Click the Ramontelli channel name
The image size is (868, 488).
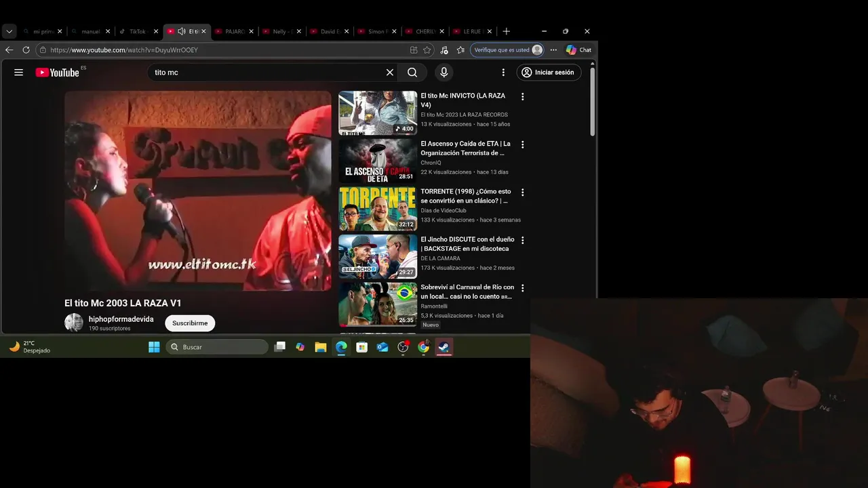tap(434, 306)
